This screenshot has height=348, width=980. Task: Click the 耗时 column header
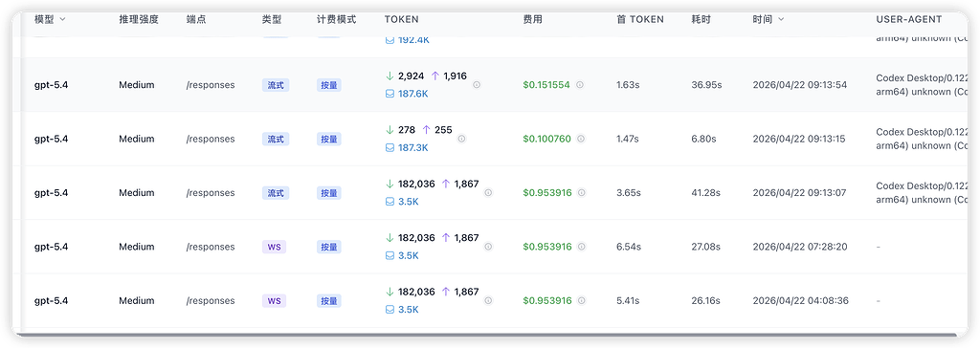point(702,19)
